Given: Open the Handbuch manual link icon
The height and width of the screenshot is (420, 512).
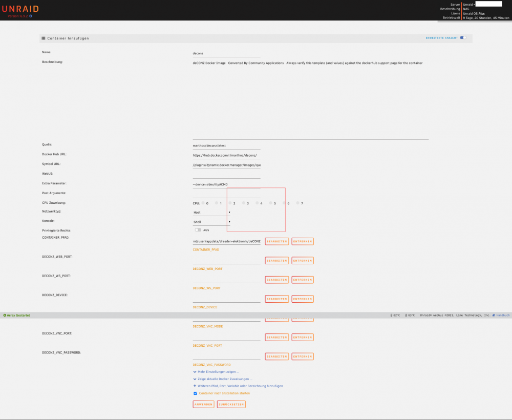Looking at the screenshot, I should [x=494, y=315].
